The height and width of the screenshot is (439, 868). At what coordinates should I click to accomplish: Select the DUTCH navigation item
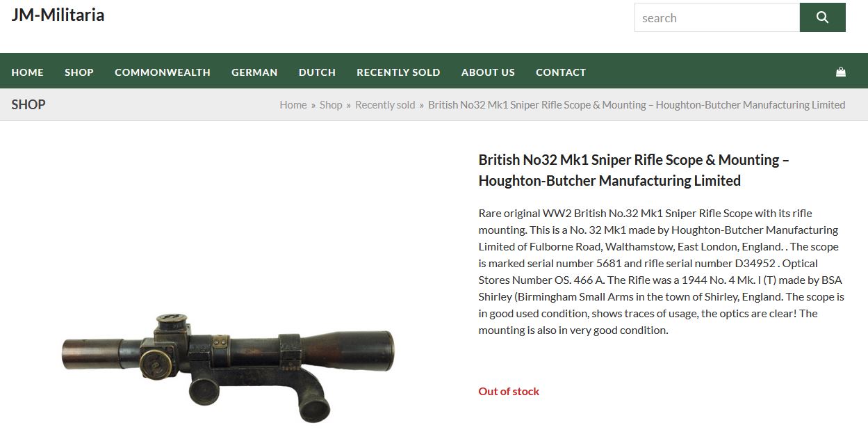[x=317, y=72]
